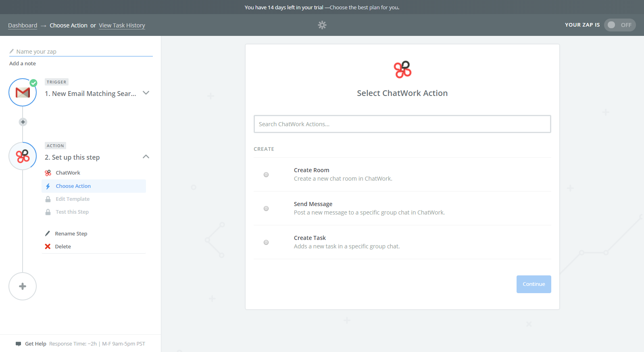This screenshot has width=644, height=352.
Task: Collapse the action step chevron
Action: [146, 156]
